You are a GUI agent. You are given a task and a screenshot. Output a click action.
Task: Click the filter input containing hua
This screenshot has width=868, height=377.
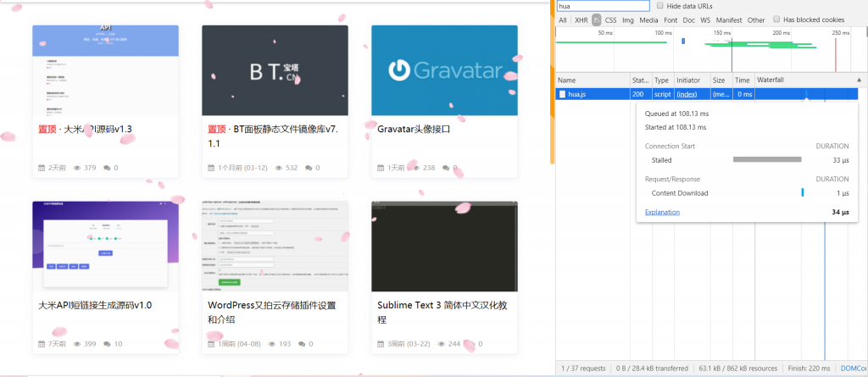tap(603, 6)
